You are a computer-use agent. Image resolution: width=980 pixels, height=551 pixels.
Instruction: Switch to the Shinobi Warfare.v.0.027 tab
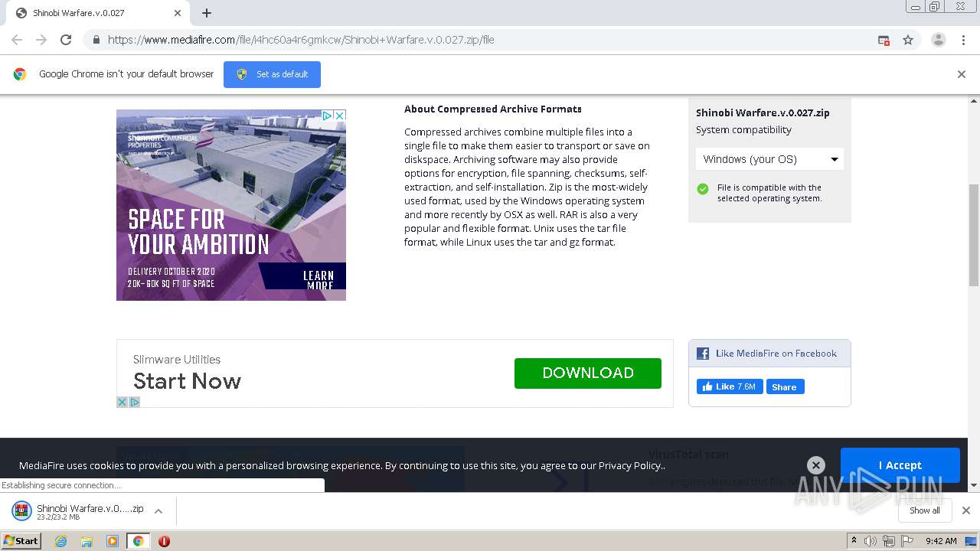(97, 13)
